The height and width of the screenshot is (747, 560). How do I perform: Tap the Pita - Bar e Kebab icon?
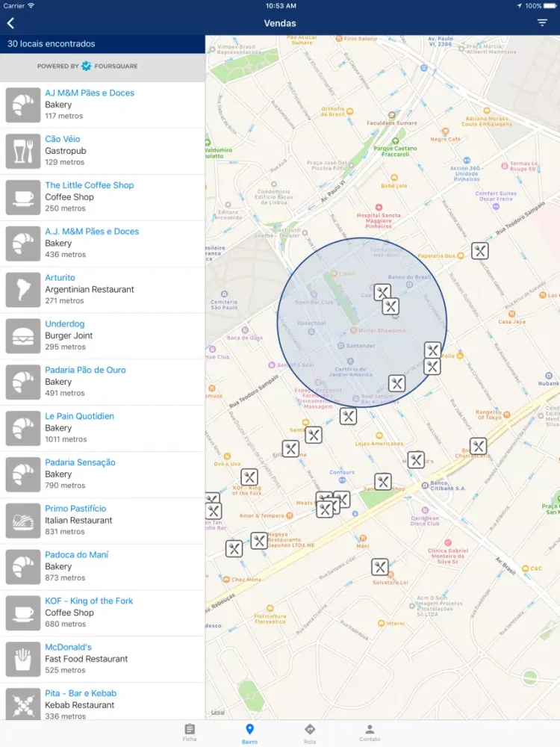pos(23,705)
